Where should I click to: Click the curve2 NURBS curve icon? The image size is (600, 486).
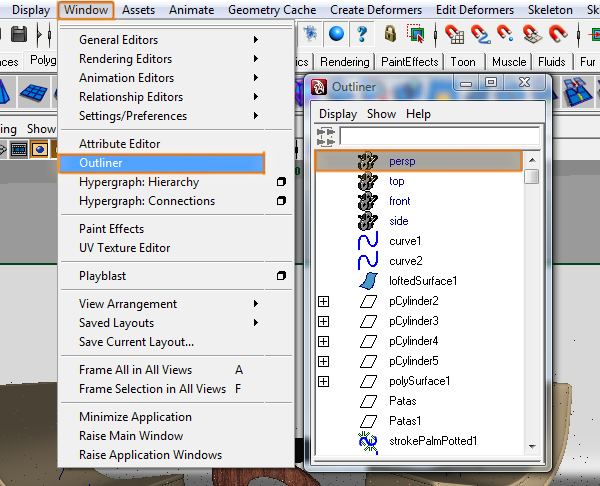[368, 261]
